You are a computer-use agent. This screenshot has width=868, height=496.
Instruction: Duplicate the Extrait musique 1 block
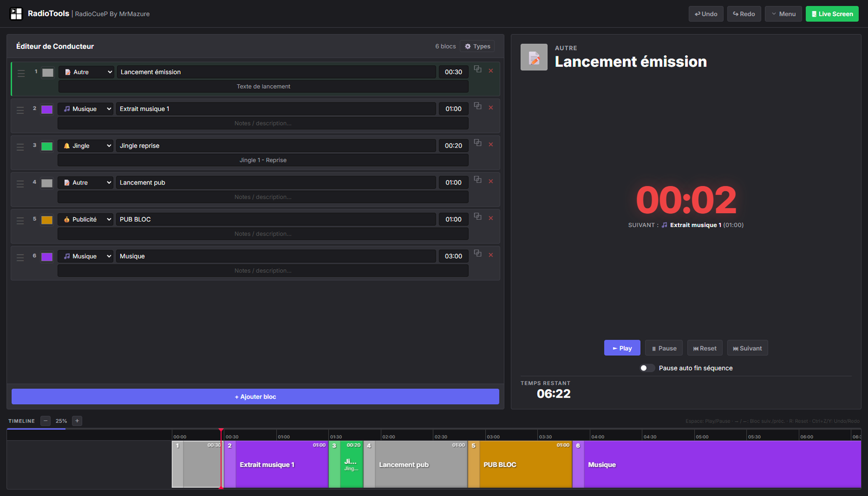click(x=478, y=106)
